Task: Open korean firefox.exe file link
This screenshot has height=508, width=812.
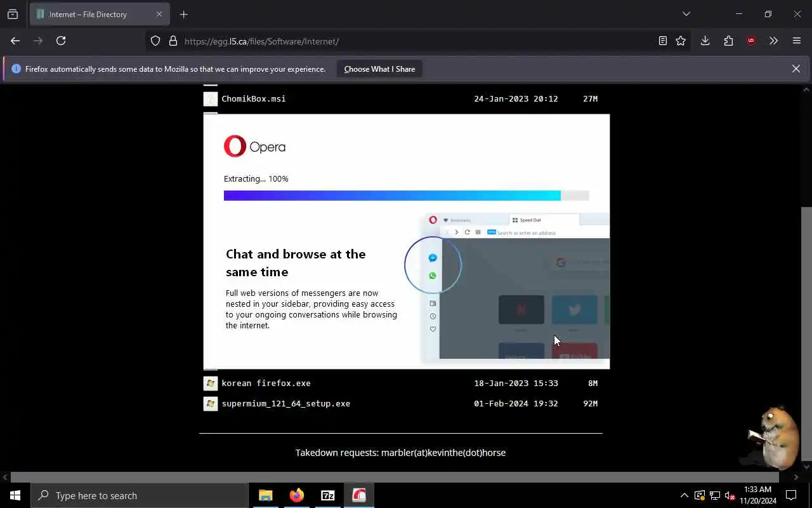Action: (266, 383)
